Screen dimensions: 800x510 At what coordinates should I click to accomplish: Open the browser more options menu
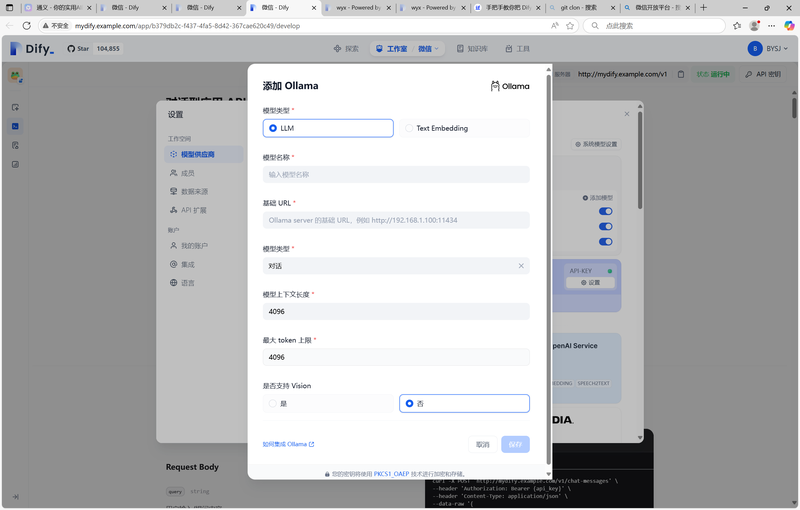pos(771,26)
